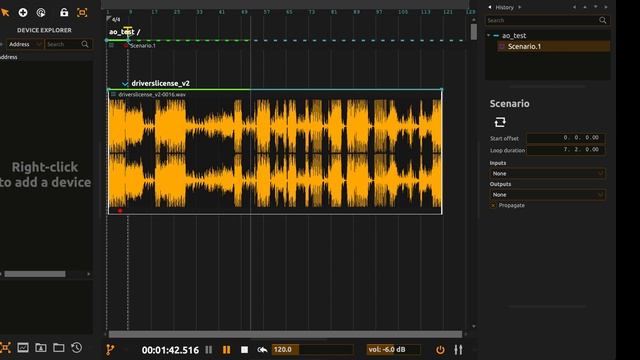This screenshot has width=640, height=360.
Task: Click the History panel forward arrow
Action: click(520, 7)
